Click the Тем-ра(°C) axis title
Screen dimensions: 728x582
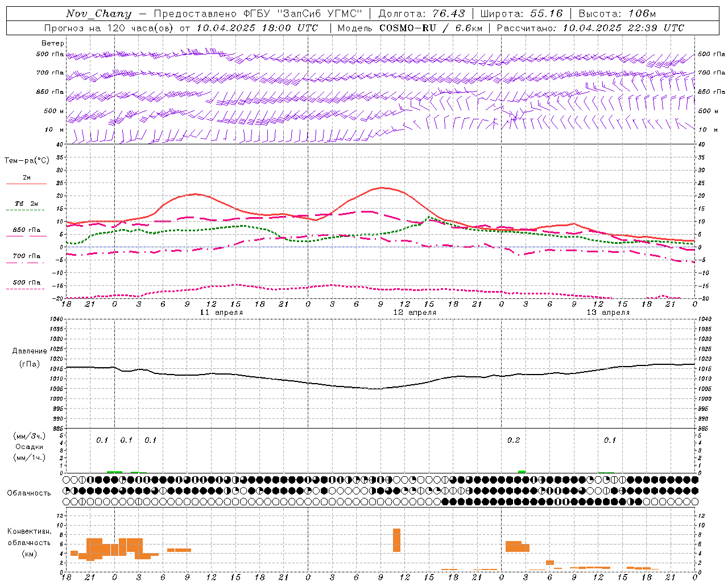27,161
